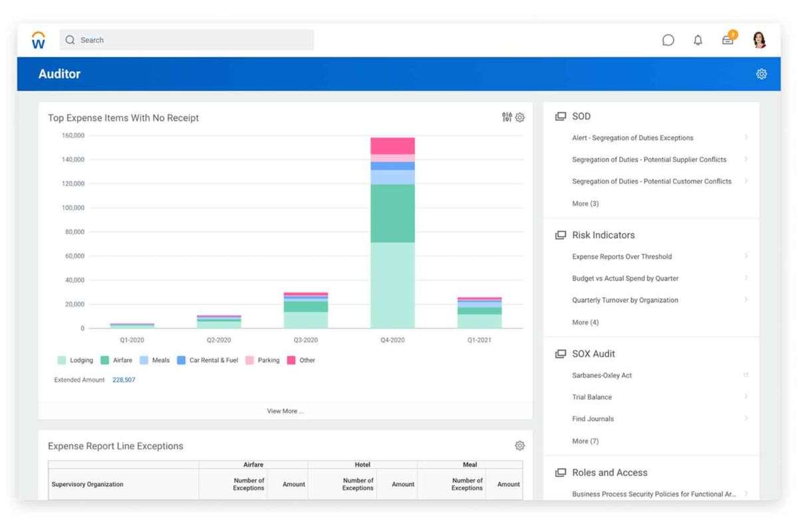
Task: Expand More (4) under Risk Indicators
Action: click(584, 323)
